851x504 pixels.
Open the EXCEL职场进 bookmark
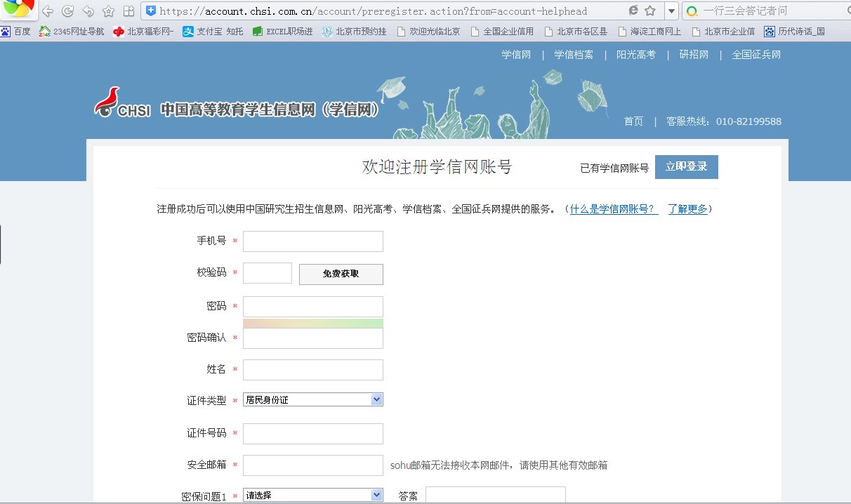[x=281, y=30]
